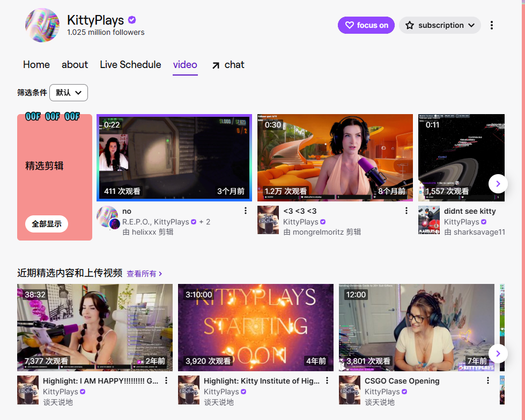The height and width of the screenshot is (420, 525).
Task: Open more options for Kitty Institute highlight
Action: 327,380
